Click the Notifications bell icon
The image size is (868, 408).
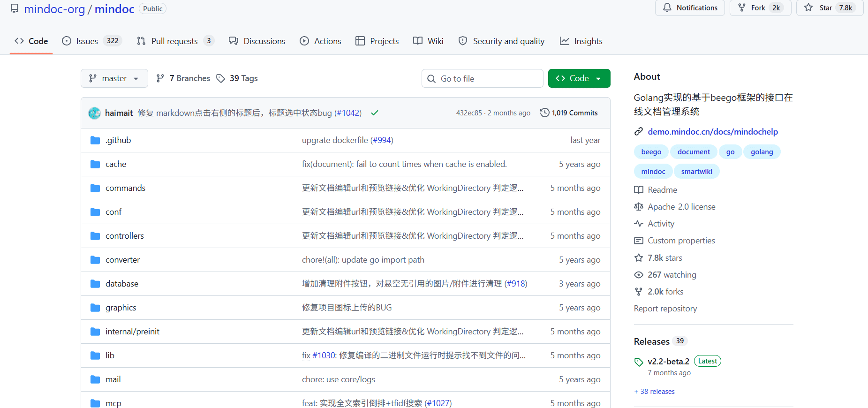[667, 8]
